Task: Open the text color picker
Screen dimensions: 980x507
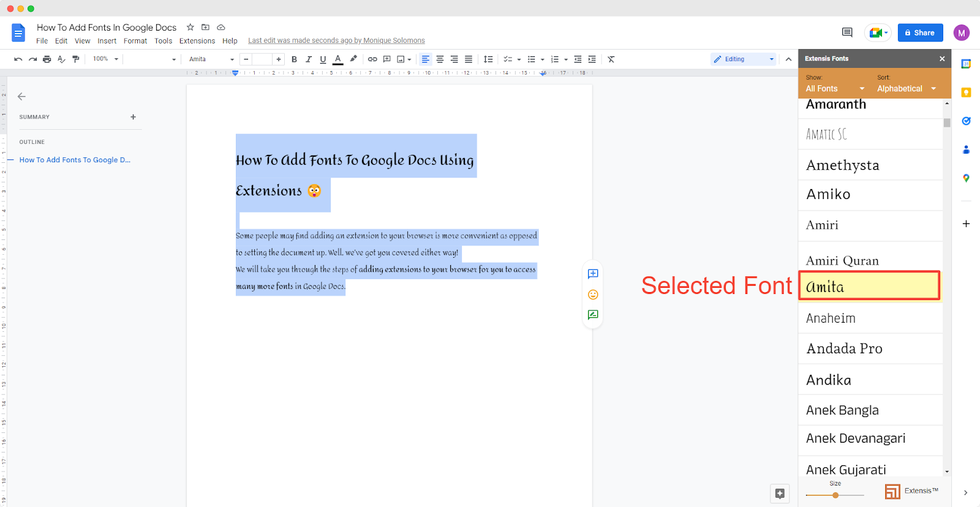Action: point(337,59)
